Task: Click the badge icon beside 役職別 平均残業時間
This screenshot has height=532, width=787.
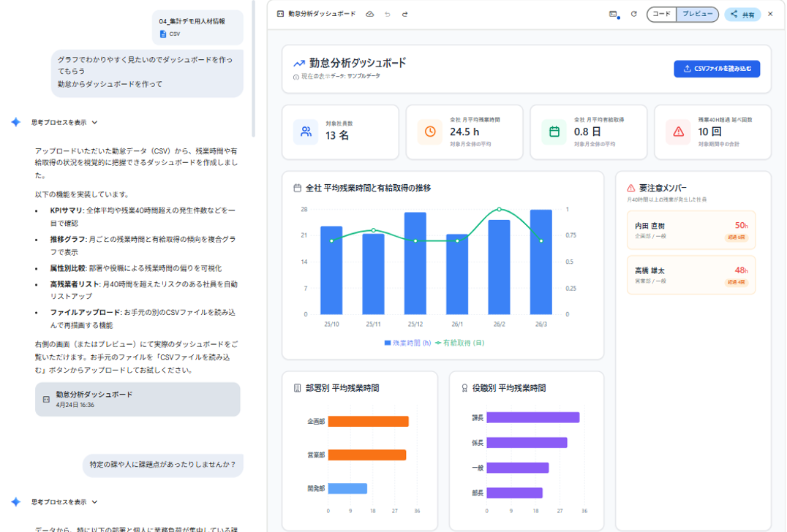Action: pos(464,388)
